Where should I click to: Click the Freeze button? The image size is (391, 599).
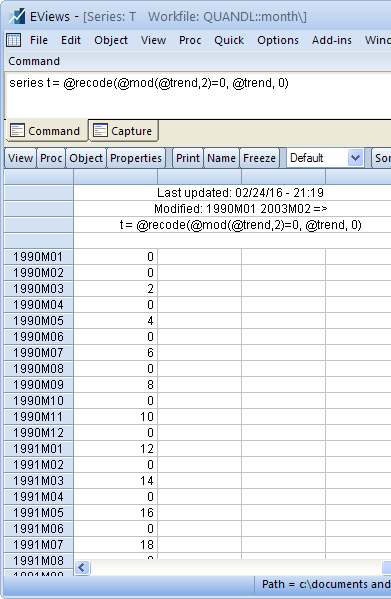coord(259,158)
